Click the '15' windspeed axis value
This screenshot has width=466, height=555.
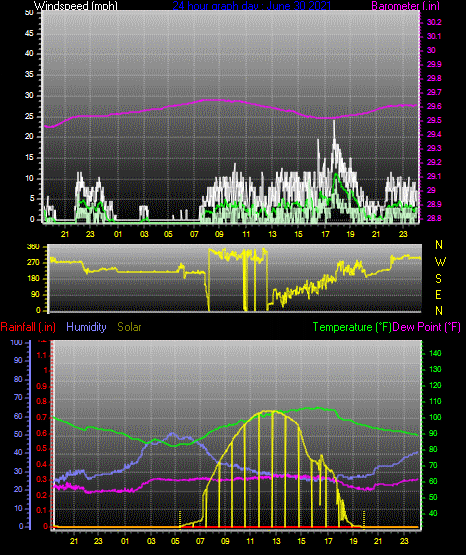(x=29, y=158)
